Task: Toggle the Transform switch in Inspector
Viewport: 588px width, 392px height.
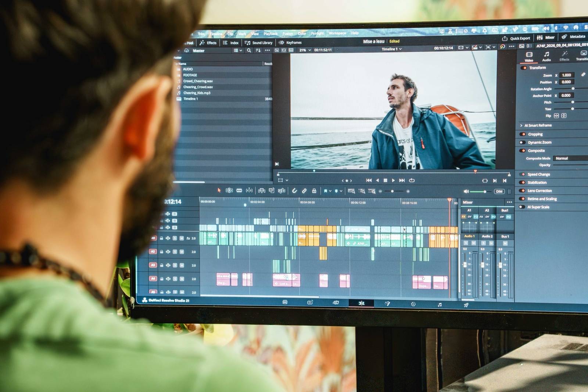Action: pyautogui.click(x=524, y=68)
